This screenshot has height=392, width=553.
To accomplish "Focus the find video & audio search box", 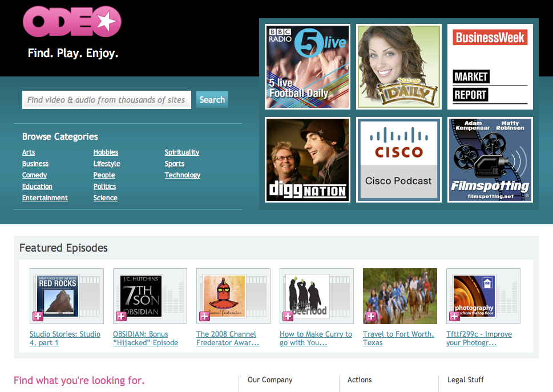I will point(107,100).
